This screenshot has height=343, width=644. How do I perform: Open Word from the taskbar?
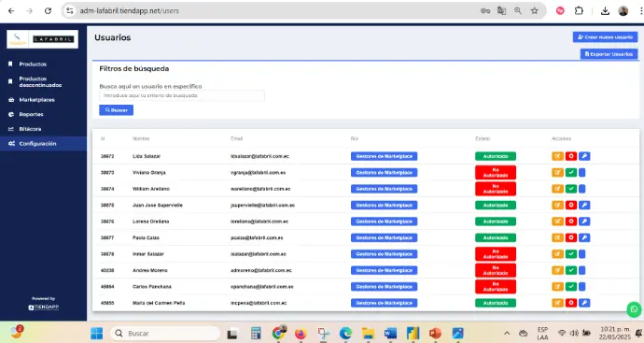390,333
